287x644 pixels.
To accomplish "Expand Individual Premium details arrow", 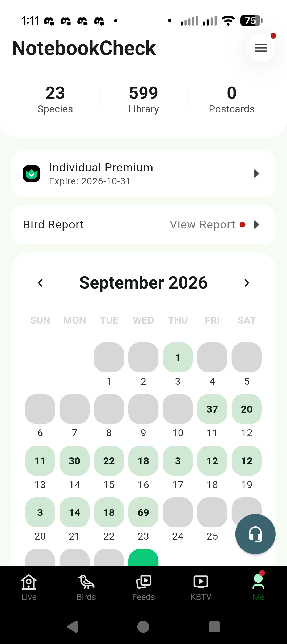I will 256,174.
